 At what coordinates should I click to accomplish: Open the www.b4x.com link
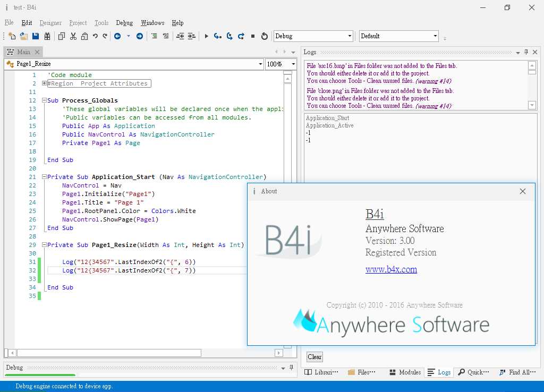tap(391, 269)
